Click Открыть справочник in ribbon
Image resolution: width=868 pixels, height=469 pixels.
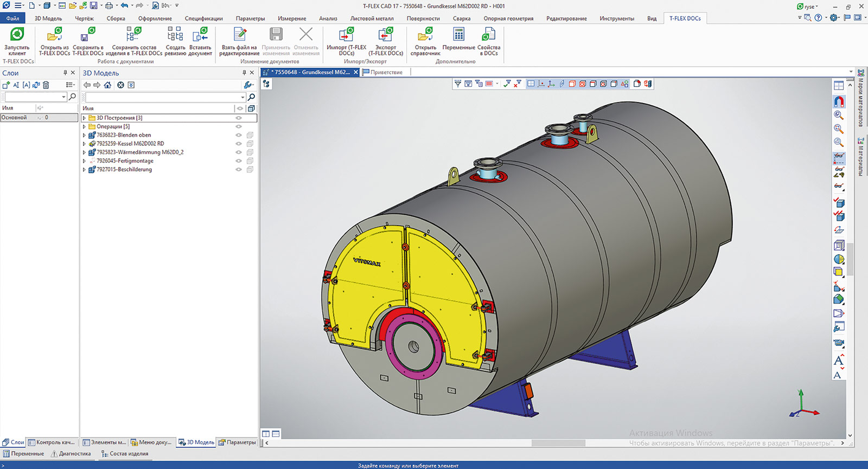[x=425, y=41]
